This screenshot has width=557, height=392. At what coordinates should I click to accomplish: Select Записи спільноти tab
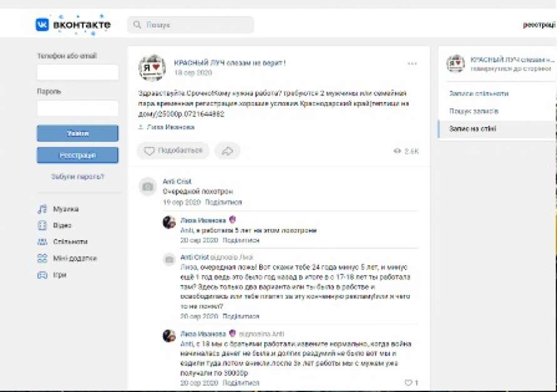[x=479, y=94]
